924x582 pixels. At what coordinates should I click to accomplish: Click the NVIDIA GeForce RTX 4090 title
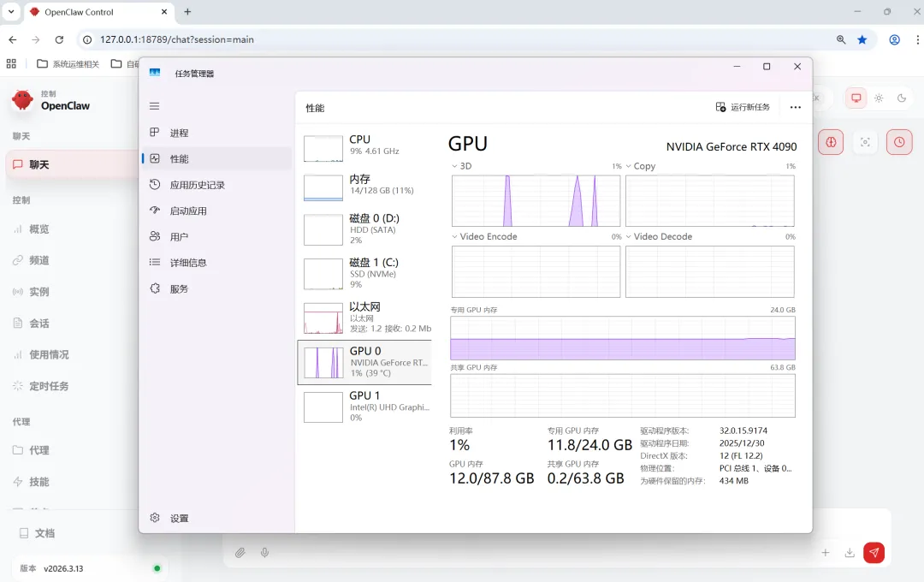[x=731, y=147]
